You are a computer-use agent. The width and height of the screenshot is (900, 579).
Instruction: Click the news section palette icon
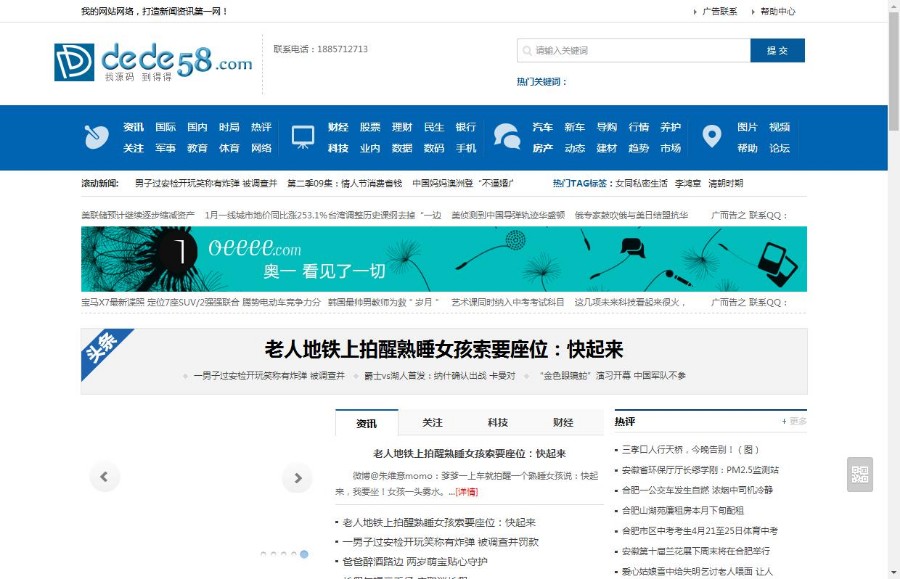click(96, 137)
